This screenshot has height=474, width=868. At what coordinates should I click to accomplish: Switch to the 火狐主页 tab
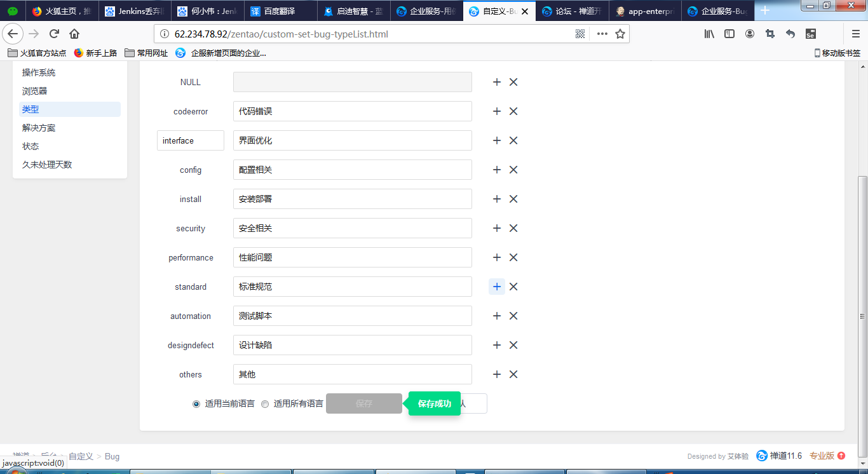click(x=62, y=11)
